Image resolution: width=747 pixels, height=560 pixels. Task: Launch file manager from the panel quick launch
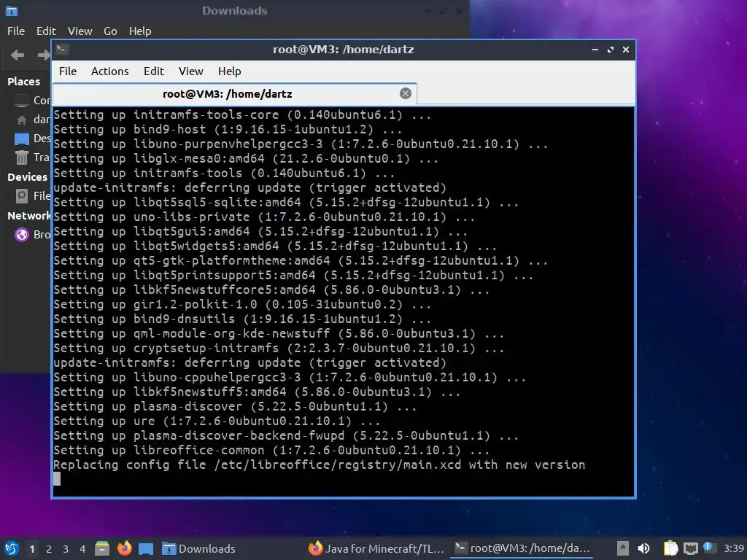(x=102, y=548)
